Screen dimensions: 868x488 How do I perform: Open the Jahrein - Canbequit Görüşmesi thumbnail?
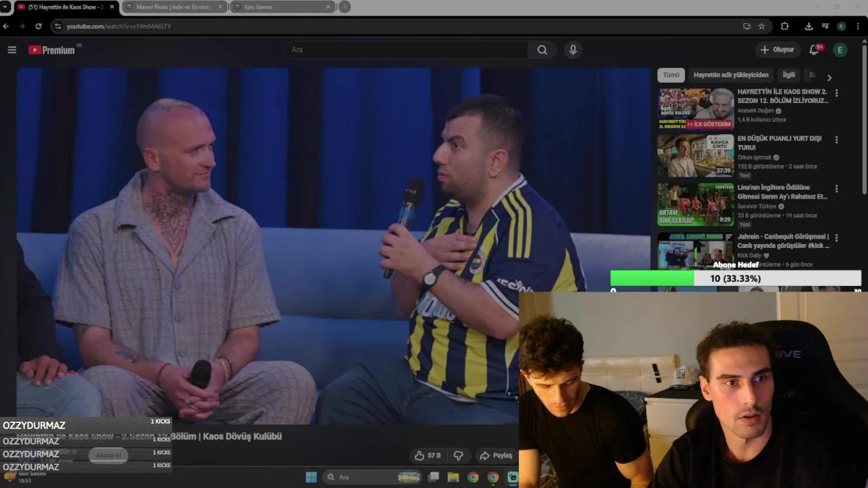click(x=695, y=251)
